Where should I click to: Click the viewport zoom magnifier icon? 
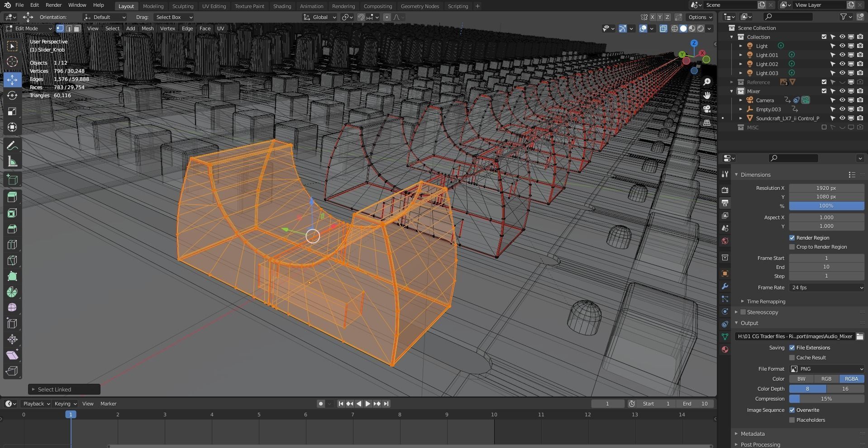(707, 82)
